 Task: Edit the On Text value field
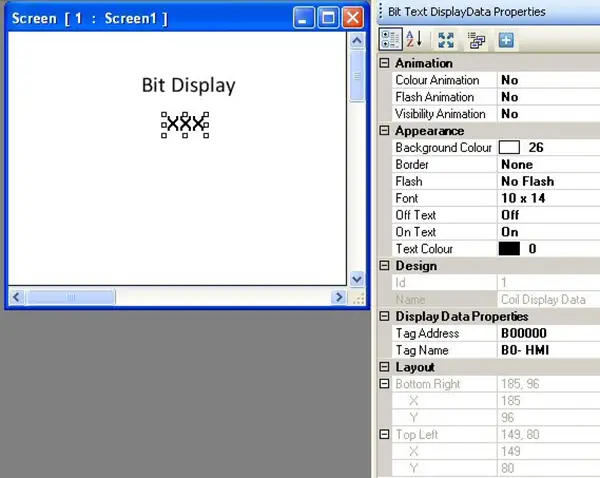[548, 232]
